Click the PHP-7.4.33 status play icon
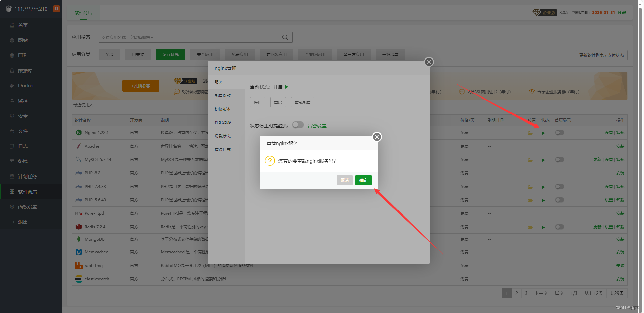This screenshot has height=313, width=644. click(543, 187)
